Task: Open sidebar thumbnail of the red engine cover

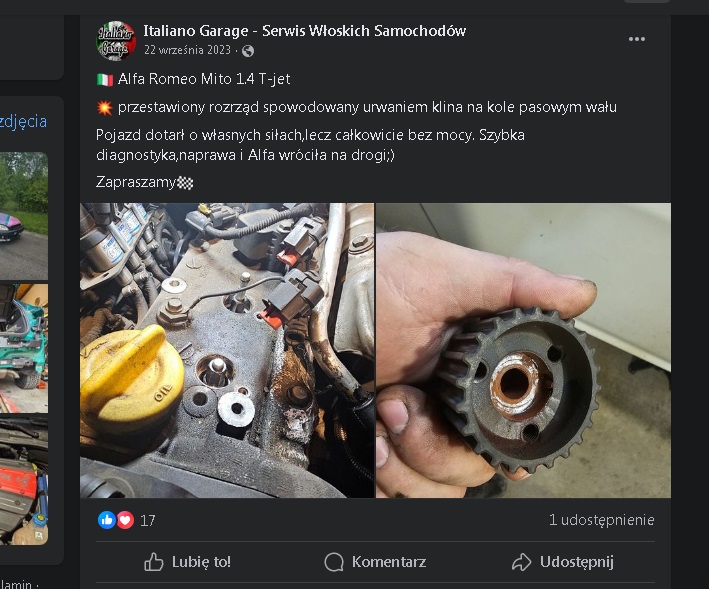Action: point(23,482)
